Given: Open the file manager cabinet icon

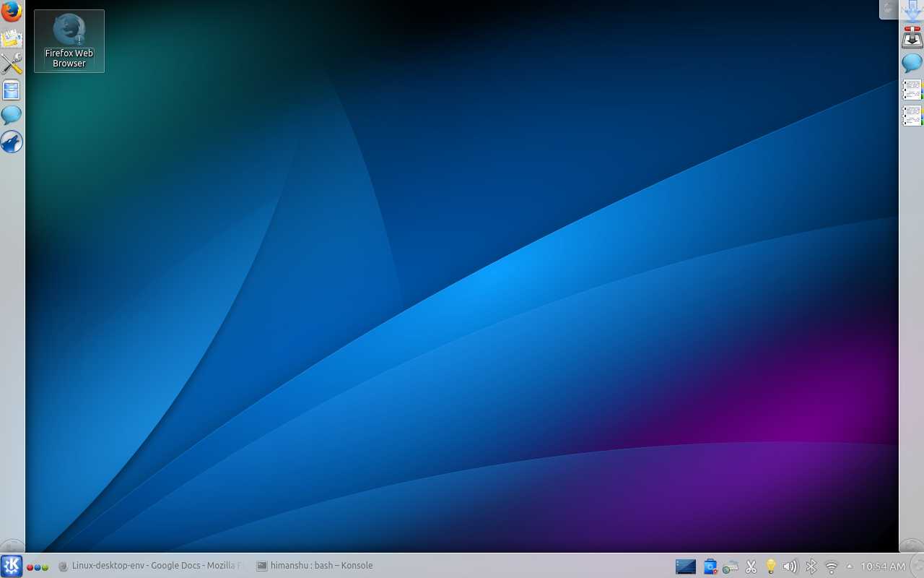Looking at the screenshot, I should coord(12,90).
